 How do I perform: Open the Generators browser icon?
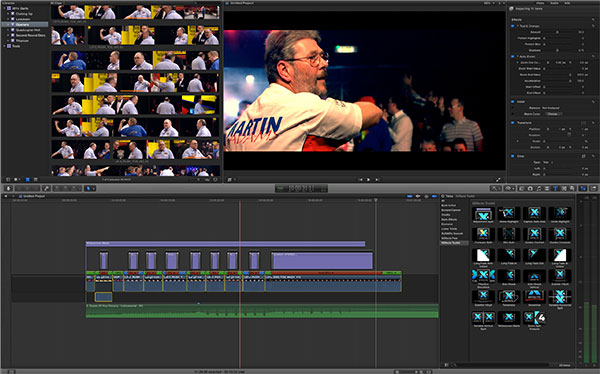click(x=564, y=188)
